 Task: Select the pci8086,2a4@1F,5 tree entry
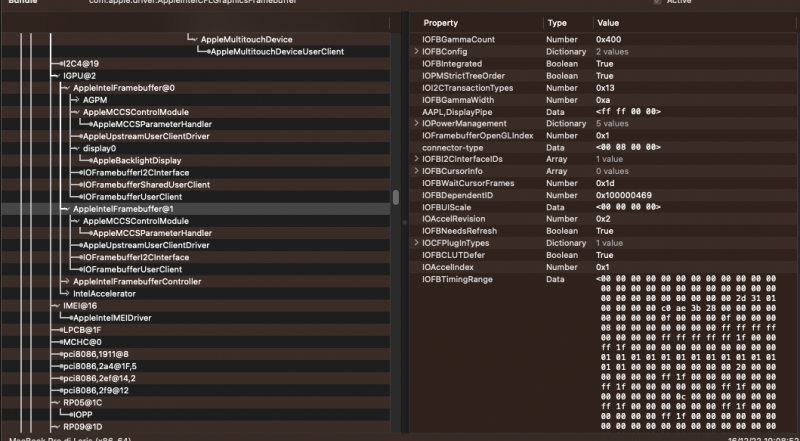99,366
